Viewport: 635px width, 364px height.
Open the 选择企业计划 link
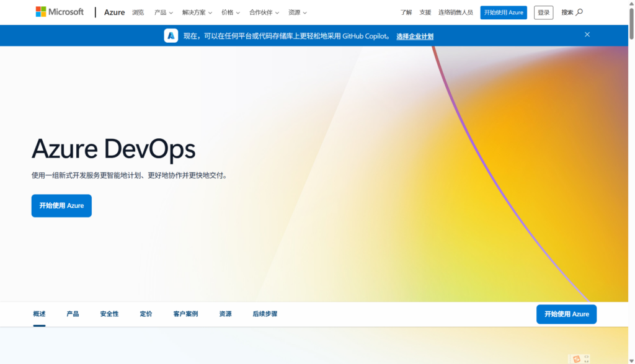[x=415, y=37]
